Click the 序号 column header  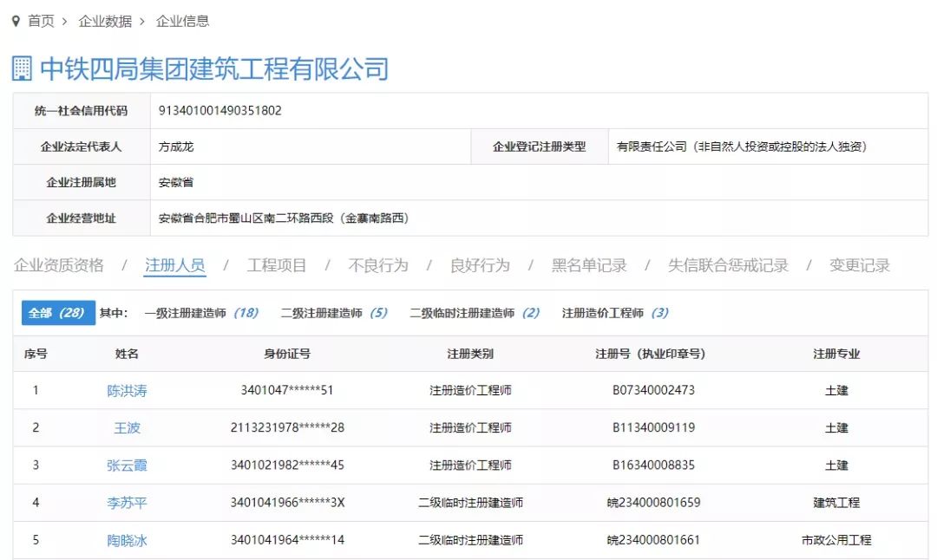pos(36,354)
